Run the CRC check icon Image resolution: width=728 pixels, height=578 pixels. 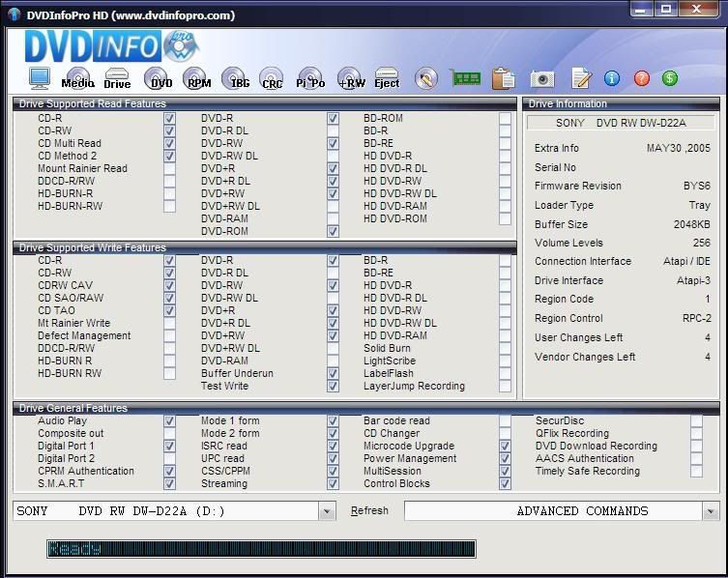point(272,78)
